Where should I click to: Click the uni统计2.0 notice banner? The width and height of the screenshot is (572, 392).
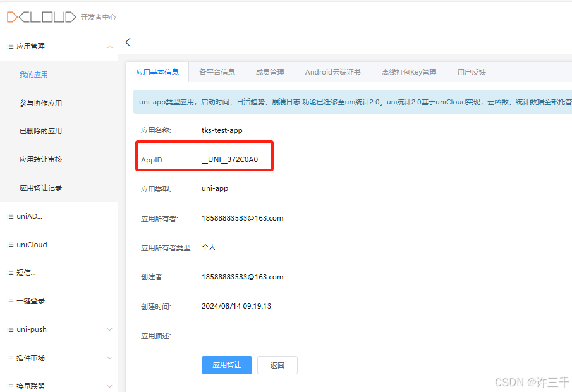pyautogui.click(x=353, y=102)
